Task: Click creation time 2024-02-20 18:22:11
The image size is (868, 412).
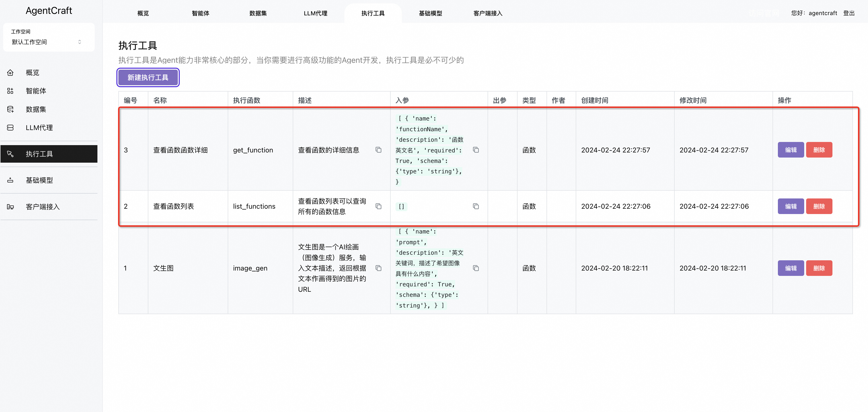Action: click(x=614, y=268)
